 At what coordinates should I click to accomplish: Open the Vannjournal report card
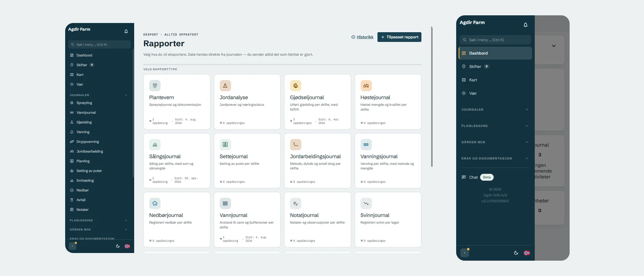[247, 220]
